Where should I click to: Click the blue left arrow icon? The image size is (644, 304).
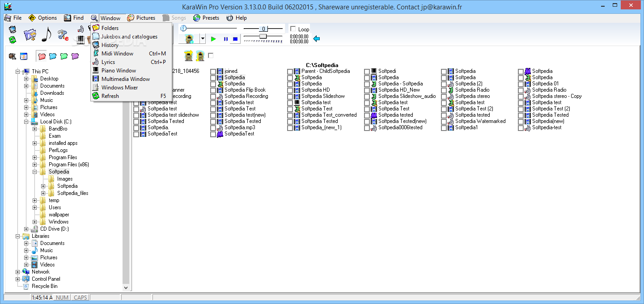(317, 39)
